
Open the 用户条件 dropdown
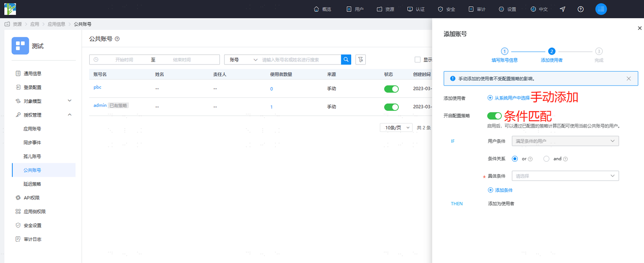coord(565,141)
